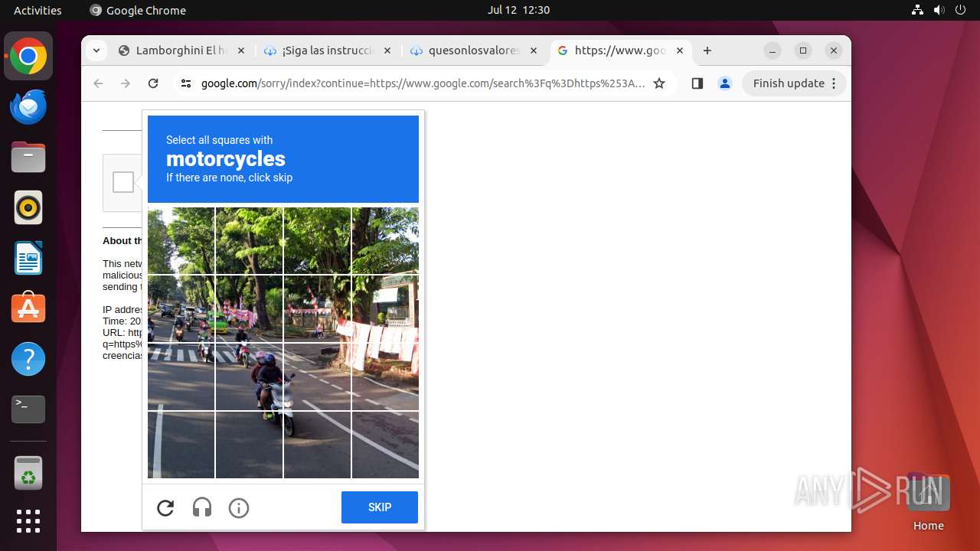Reload the page in Chrome

153,83
